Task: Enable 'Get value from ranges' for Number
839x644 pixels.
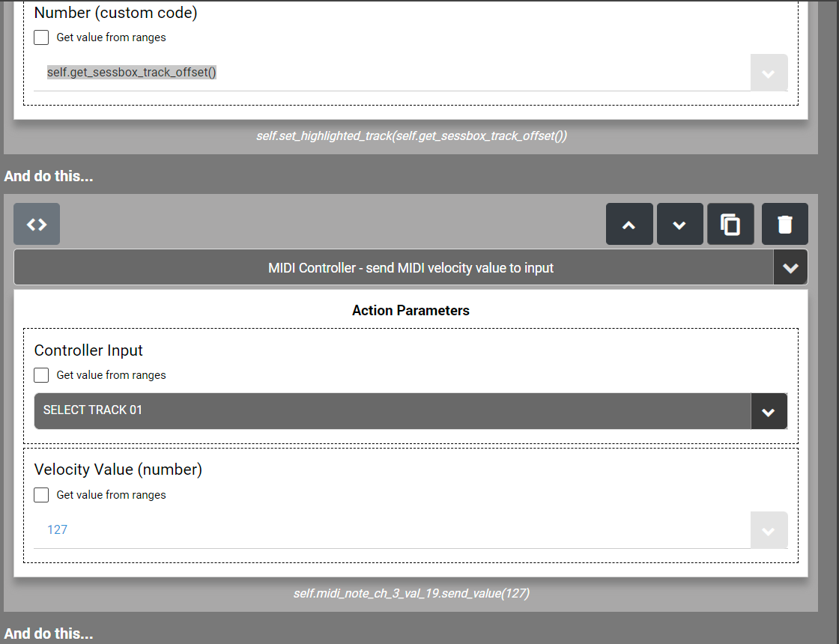Action: click(x=42, y=37)
